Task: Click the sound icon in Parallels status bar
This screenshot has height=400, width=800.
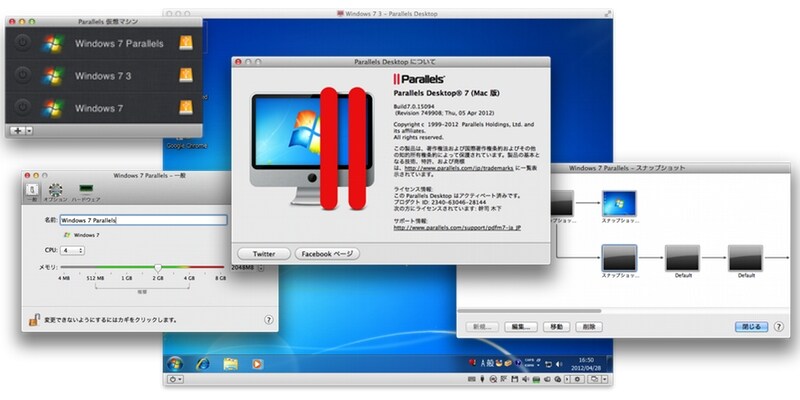Action: coord(525,379)
